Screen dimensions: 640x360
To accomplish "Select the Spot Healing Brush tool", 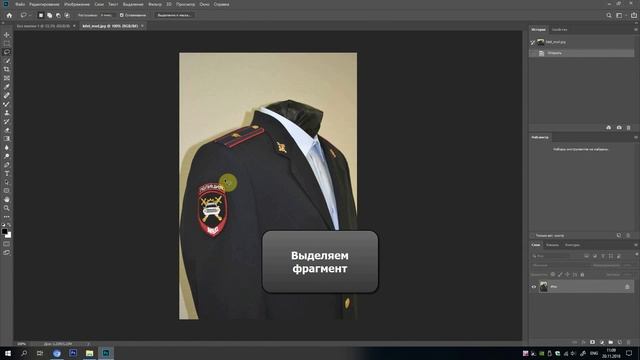I will pos(7,96).
